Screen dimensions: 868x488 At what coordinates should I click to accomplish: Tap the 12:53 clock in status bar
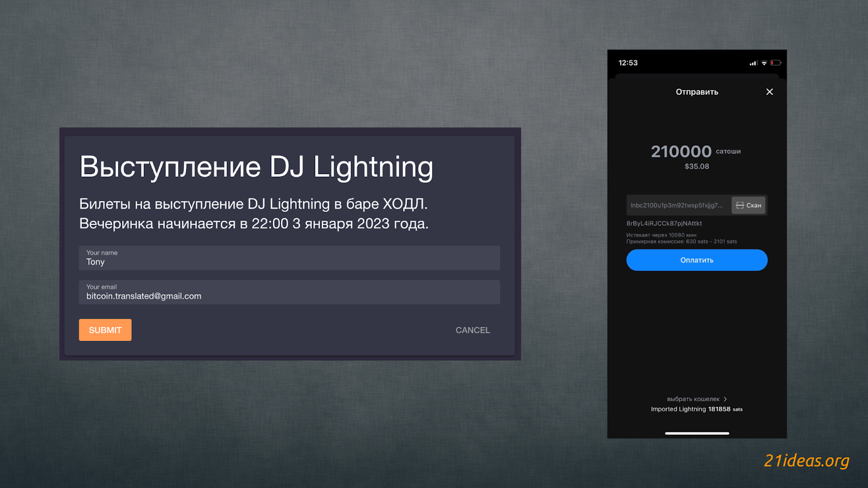(628, 63)
